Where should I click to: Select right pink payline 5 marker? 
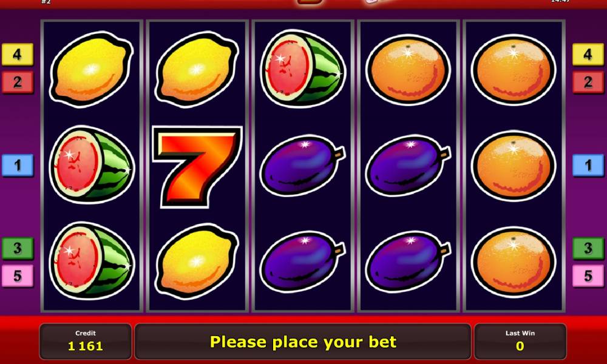pyautogui.click(x=588, y=276)
